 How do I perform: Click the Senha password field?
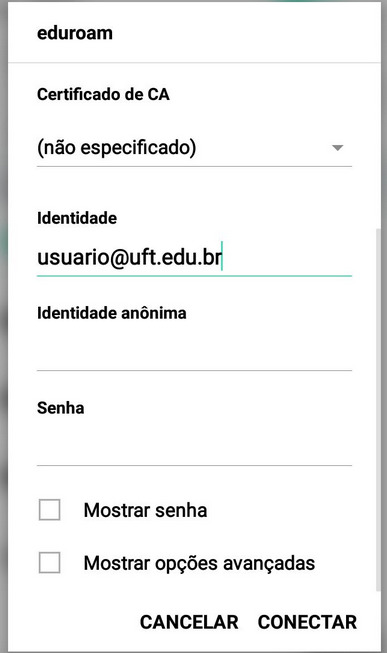coord(194,447)
